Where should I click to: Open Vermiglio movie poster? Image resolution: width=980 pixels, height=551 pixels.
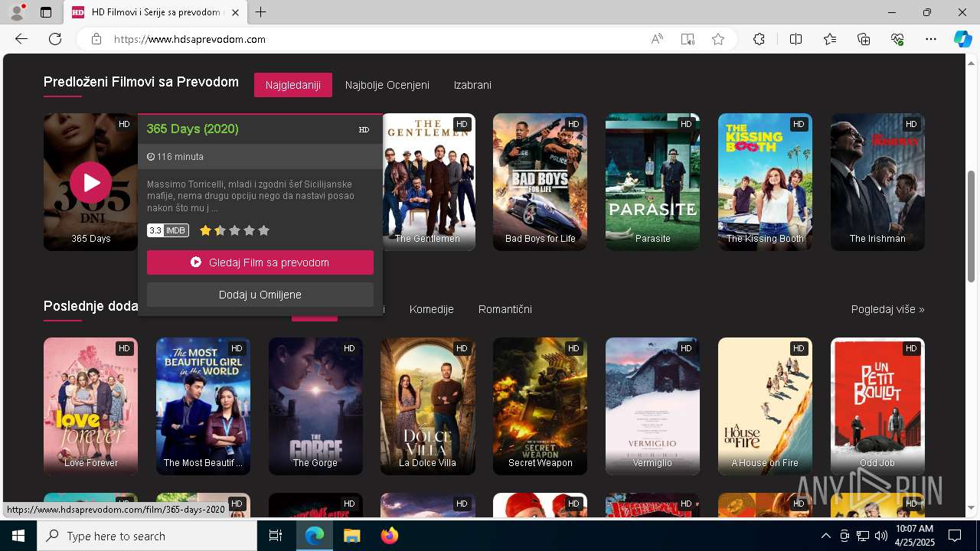point(653,406)
